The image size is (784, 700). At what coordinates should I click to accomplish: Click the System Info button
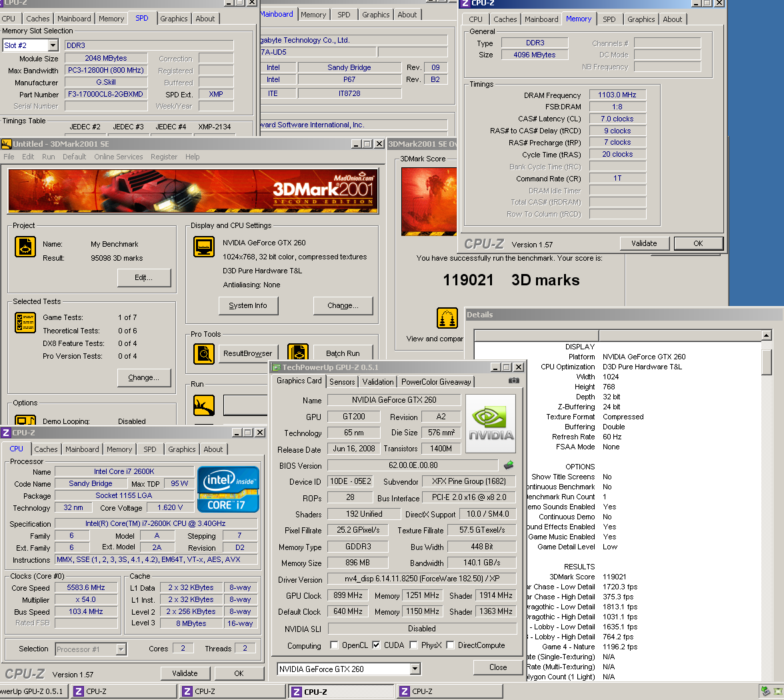(248, 305)
